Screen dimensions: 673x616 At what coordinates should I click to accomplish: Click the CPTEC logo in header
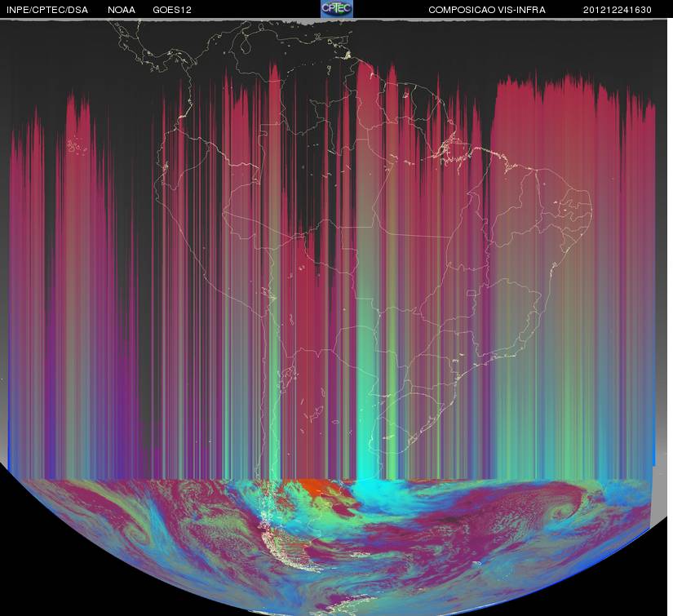point(337,9)
